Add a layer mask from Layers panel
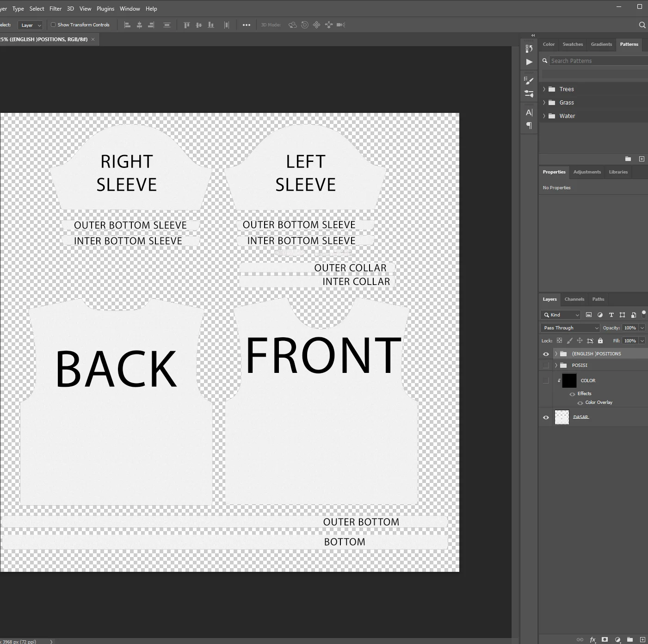 pos(605,640)
